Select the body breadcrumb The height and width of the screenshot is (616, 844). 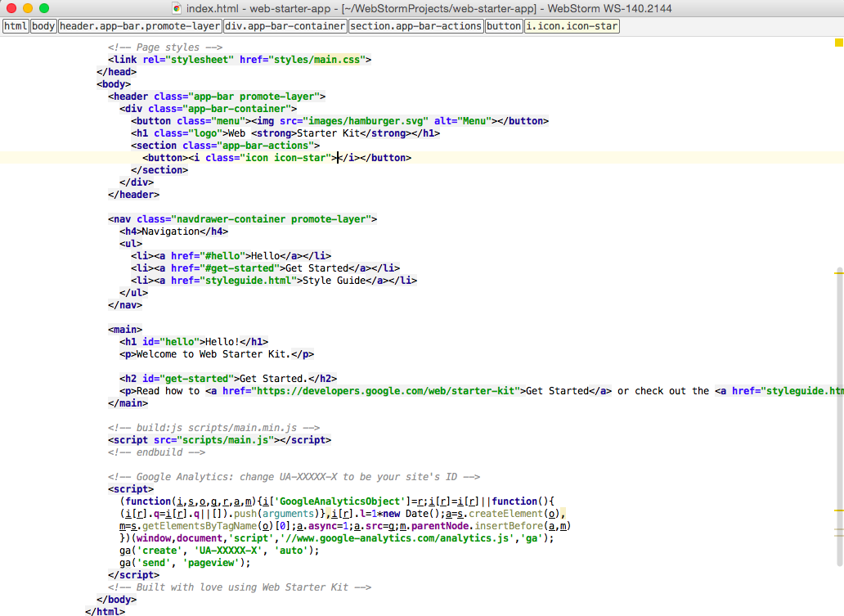43,26
